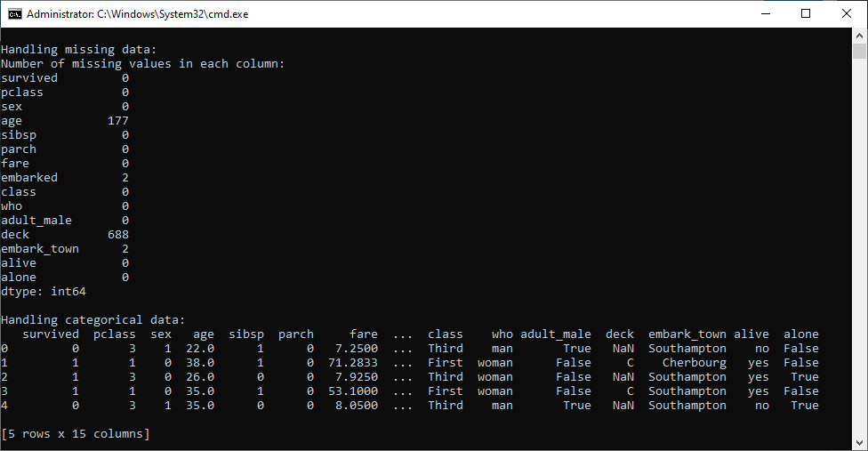Click the scrollbar up arrow
868x451 pixels.
point(859,36)
